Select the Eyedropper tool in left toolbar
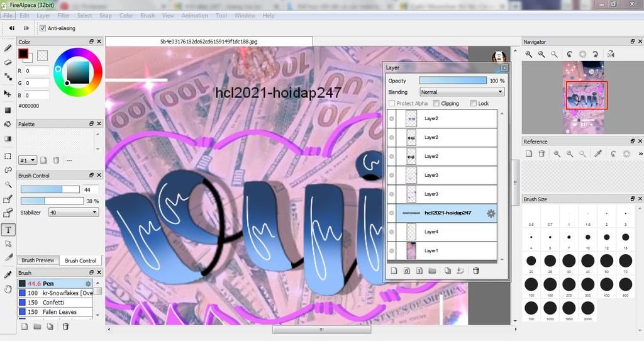The image size is (644, 341). (8, 274)
